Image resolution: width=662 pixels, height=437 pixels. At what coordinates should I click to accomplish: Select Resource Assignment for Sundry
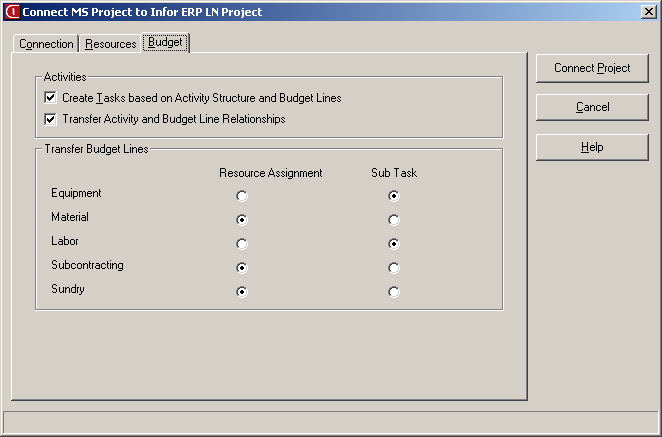pyautogui.click(x=242, y=292)
